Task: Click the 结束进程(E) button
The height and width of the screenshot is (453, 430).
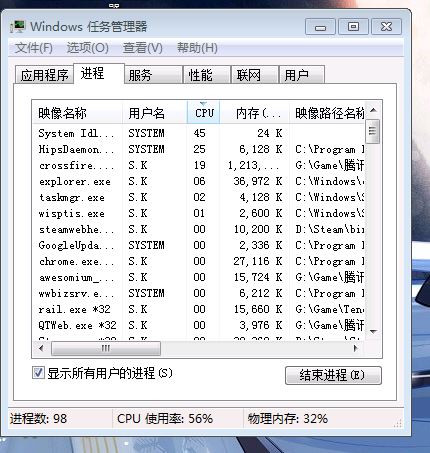Action: 333,375
